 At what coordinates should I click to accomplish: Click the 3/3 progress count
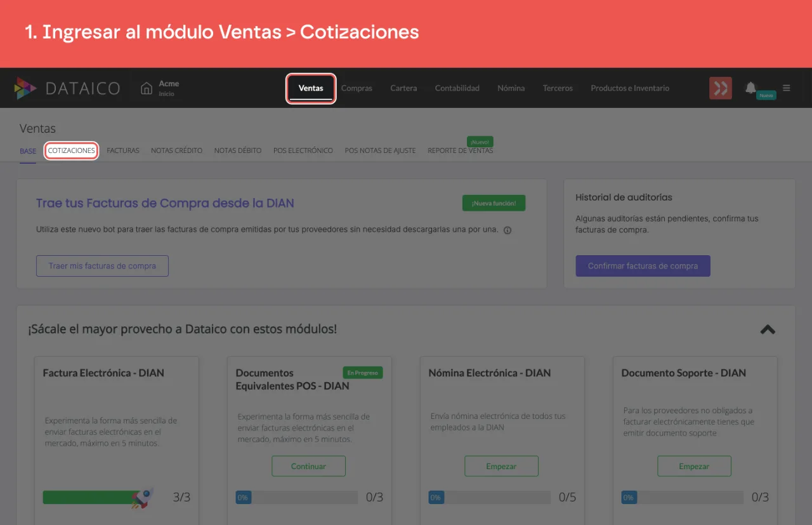tap(181, 497)
